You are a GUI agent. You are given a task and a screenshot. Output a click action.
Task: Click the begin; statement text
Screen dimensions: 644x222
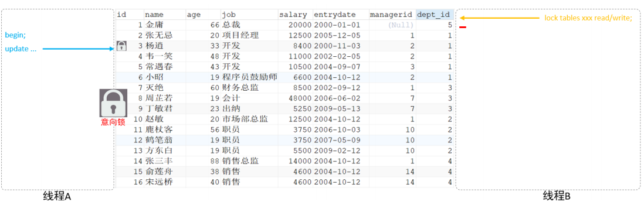(x=16, y=36)
